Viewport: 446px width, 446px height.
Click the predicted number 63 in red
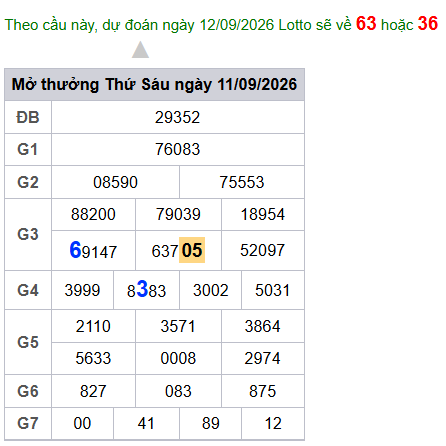[x=366, y=23]
